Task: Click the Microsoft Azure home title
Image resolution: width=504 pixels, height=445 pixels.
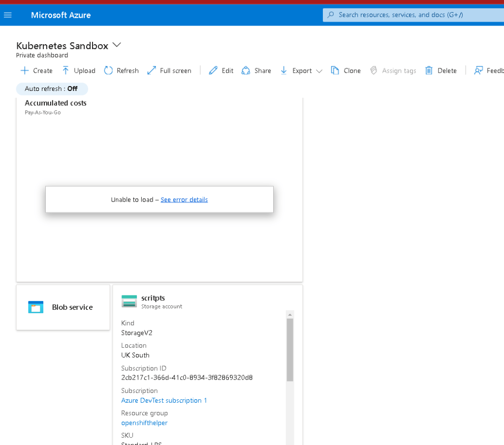Action: [x=61, y=15]
